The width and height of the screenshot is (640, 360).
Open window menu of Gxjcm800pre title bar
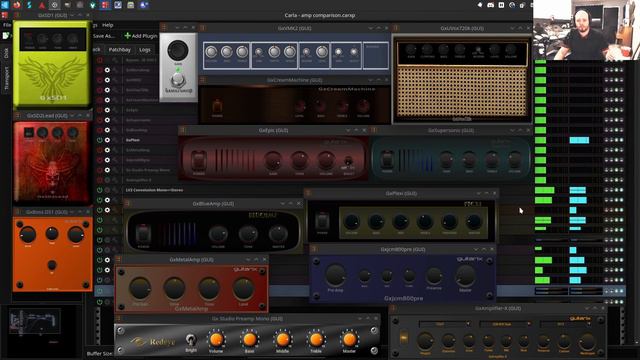coord(314,249)
